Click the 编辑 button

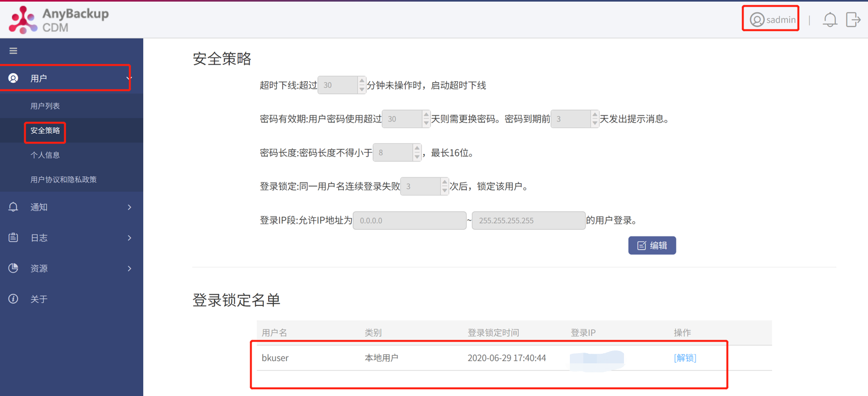(x=652, y=245)
